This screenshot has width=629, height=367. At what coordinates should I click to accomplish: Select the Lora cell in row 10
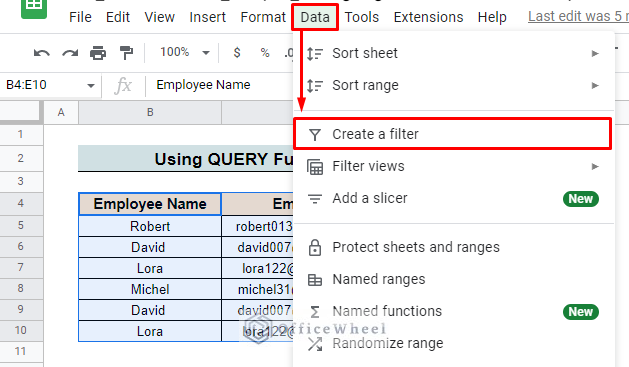click(150, 331)
